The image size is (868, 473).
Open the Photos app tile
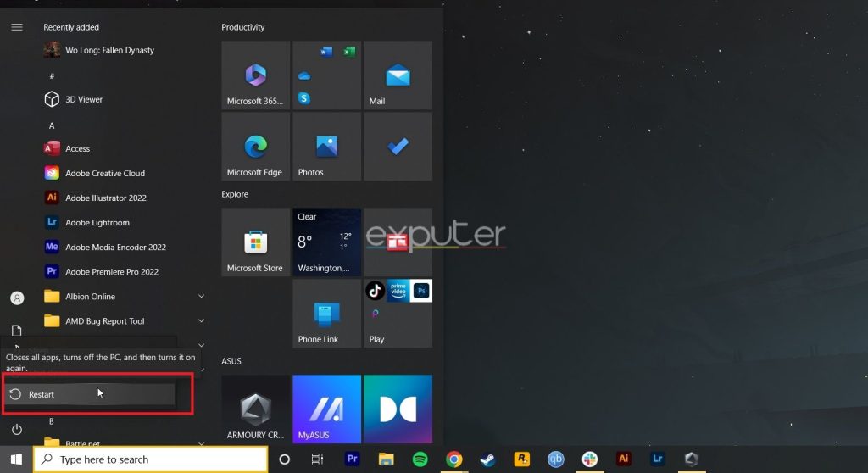point(326,147)
